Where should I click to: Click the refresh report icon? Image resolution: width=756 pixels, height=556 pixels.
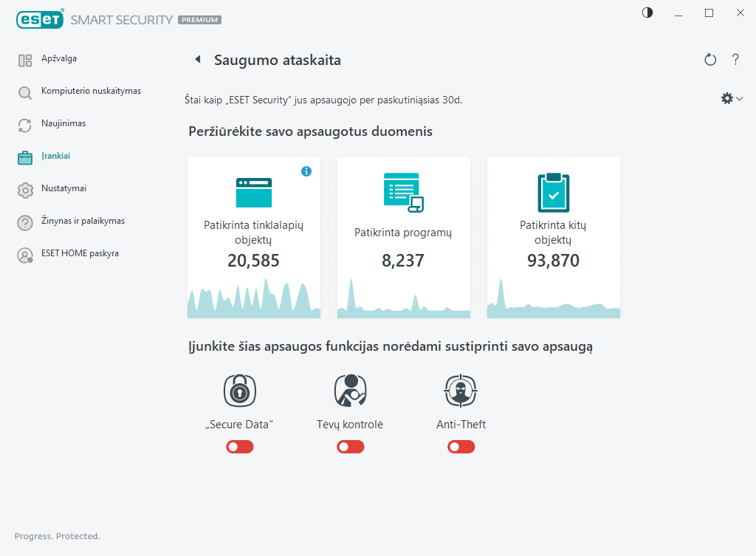tap(710, 60)
